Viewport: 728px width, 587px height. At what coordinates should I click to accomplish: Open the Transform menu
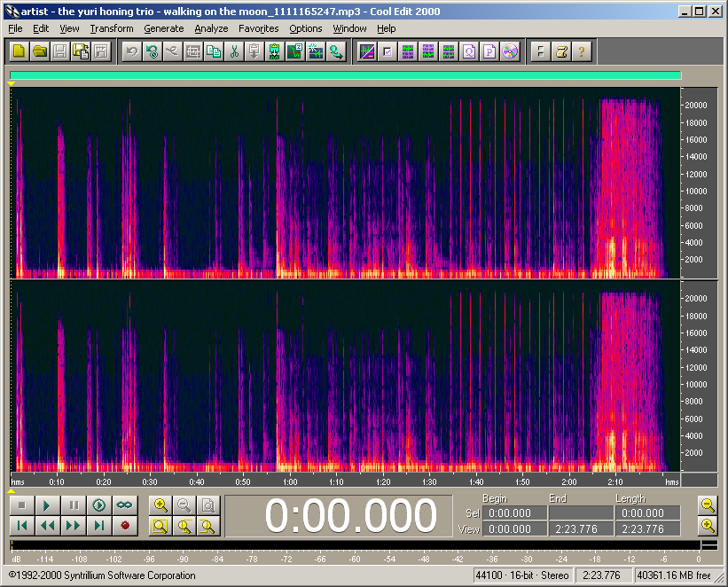pyautogui.click(x=112, y=28)
